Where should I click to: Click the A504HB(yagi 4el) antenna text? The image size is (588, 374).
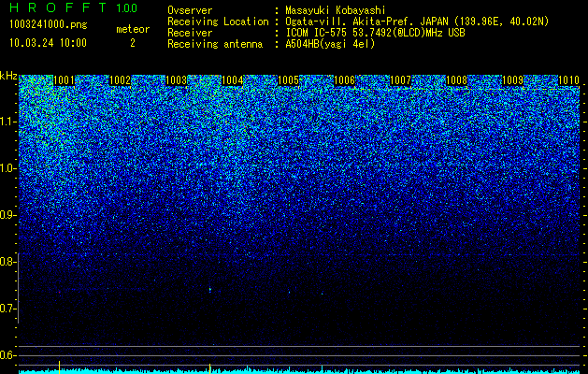pos(330,44)
